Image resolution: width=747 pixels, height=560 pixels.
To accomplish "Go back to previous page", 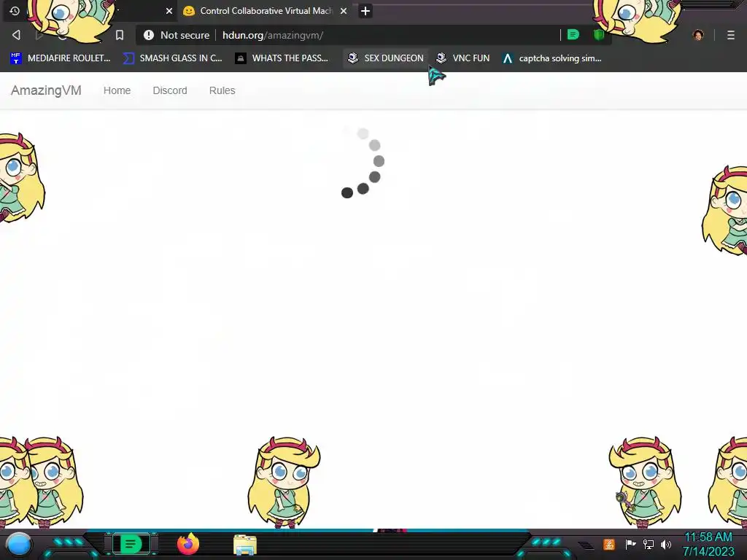I will (16, 35).
